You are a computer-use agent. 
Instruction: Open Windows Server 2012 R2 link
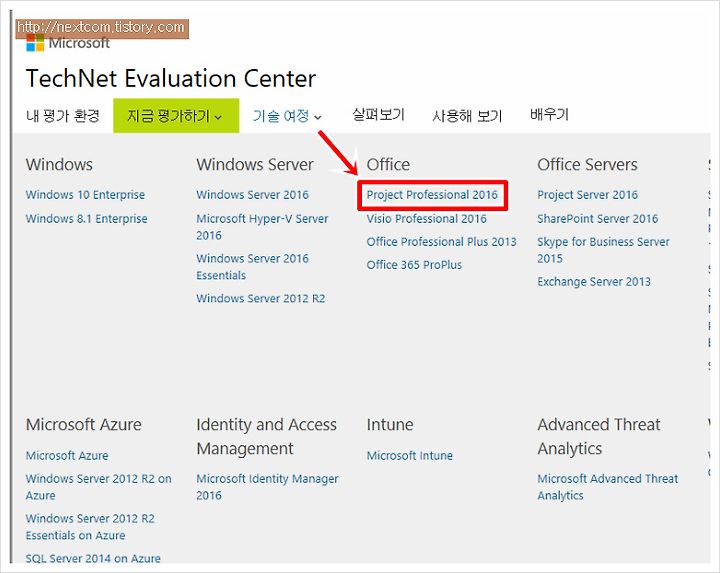261,298
